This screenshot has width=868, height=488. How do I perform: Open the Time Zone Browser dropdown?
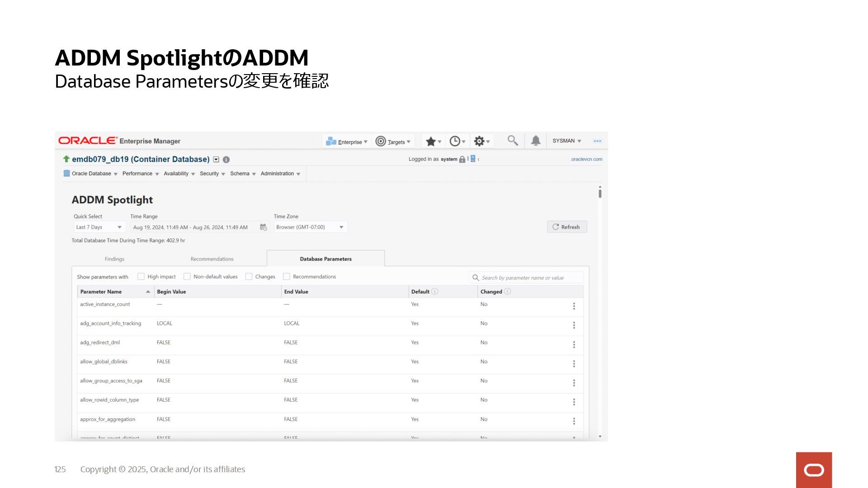coord(311,227)
